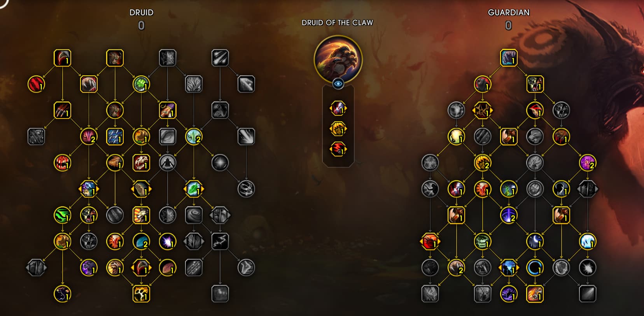
Task: Click the DRUID OF THE CLAW title text
Action: point(338,23)
